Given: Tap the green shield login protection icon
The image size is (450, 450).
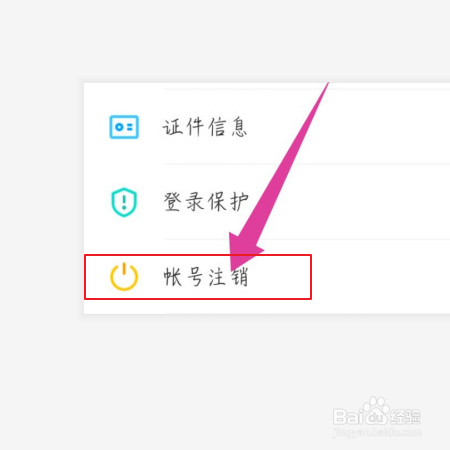Looking at the screenshot, I should 124,202.
